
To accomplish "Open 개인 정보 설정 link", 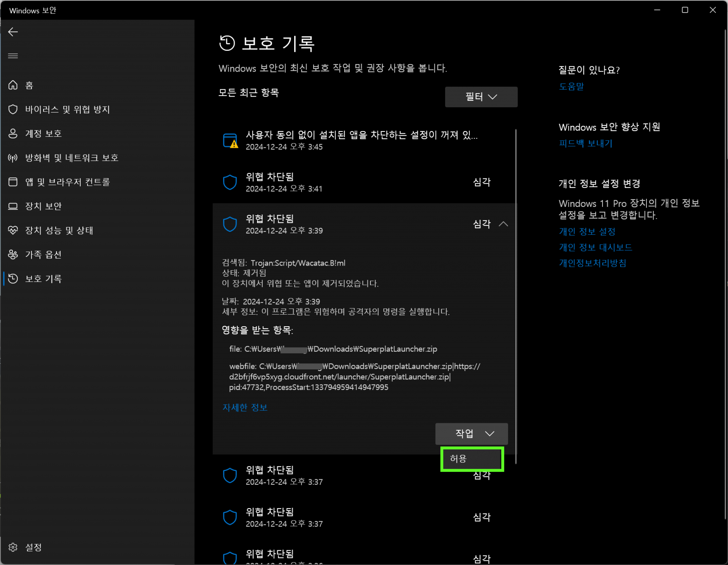I will click(587, 232).
